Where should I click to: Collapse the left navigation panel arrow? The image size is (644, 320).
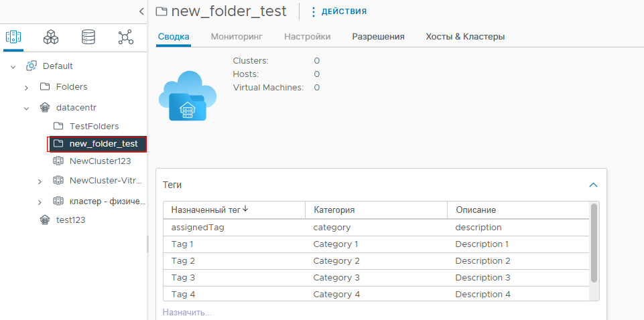click(x=141, y=11)
